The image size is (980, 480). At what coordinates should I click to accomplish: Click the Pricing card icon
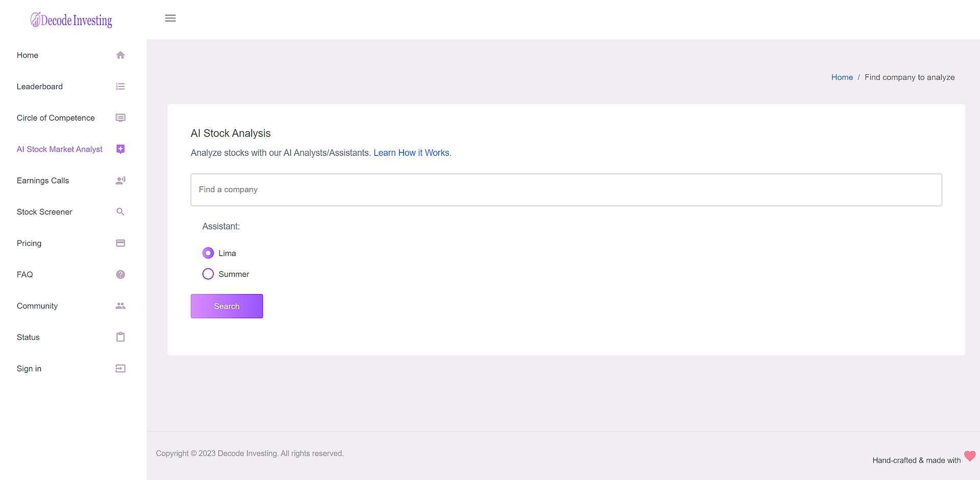click(x=120, y=243)
